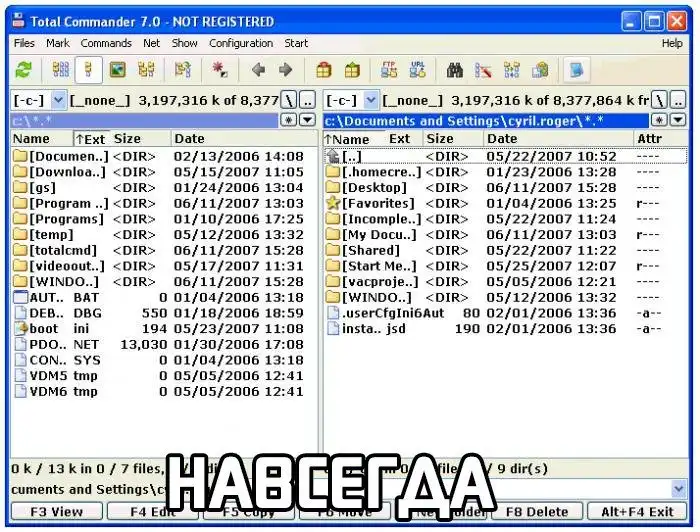This screenshot has height=532, width=700.
Task: Click the green Reread source refresh icon
Action: (x=24, y=70)
